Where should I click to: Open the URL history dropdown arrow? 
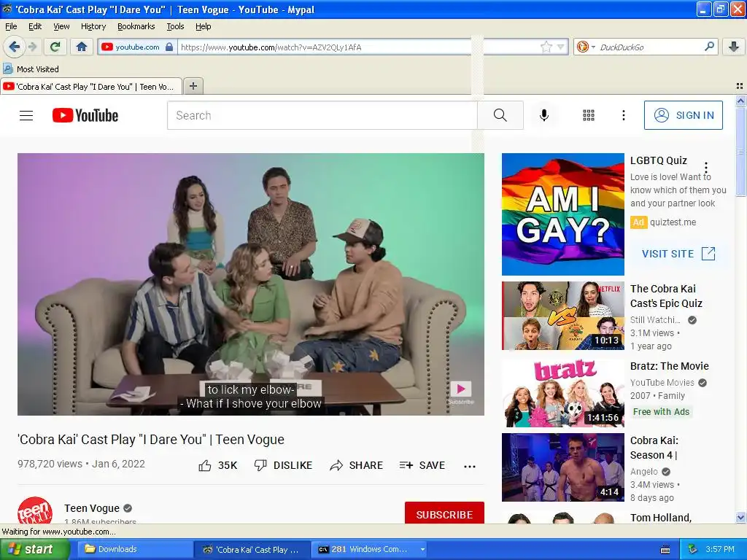tap(560, 47)
